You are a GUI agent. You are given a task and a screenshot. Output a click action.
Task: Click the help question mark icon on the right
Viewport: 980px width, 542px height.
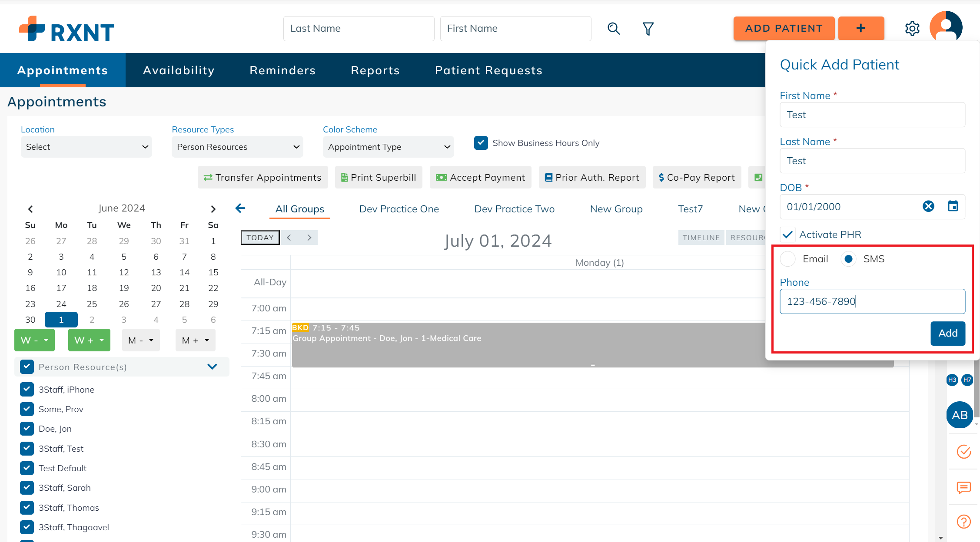click(x=964, y=522)
